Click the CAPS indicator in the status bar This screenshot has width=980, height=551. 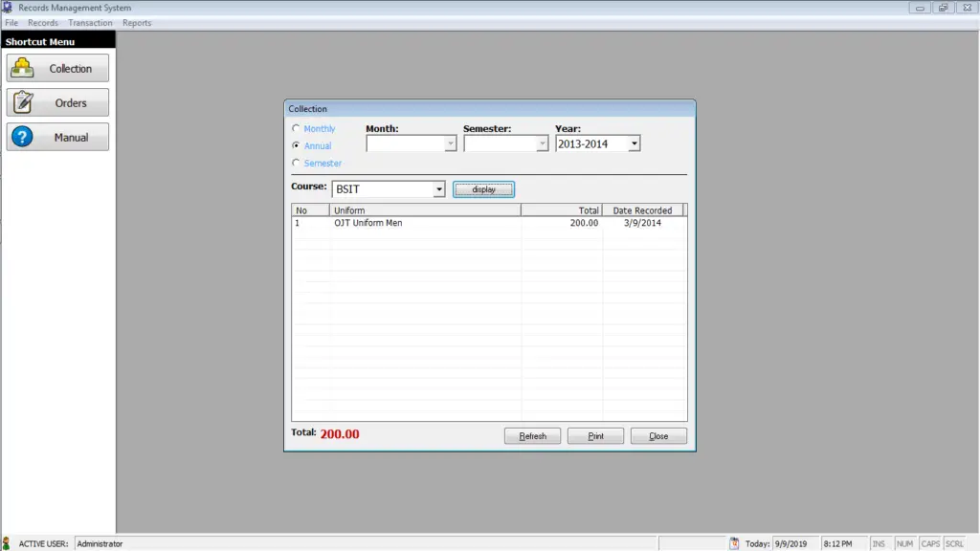[x=929, y=542]
